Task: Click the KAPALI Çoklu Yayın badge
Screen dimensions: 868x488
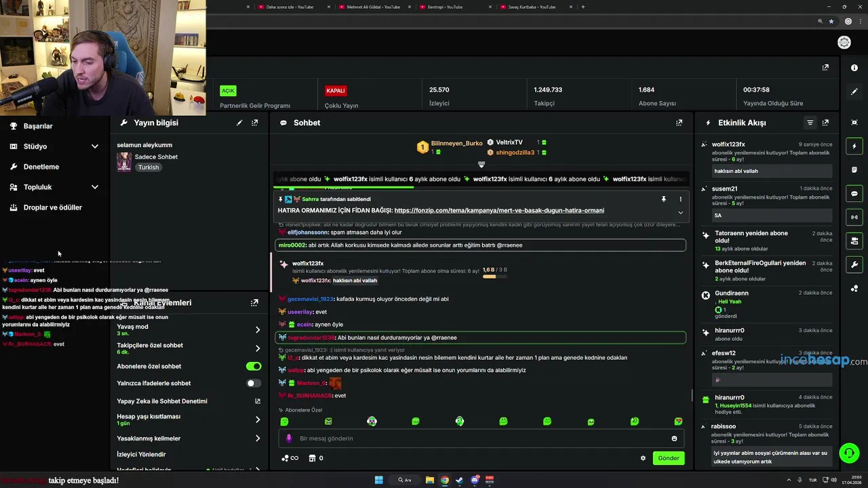Action: 336,90
